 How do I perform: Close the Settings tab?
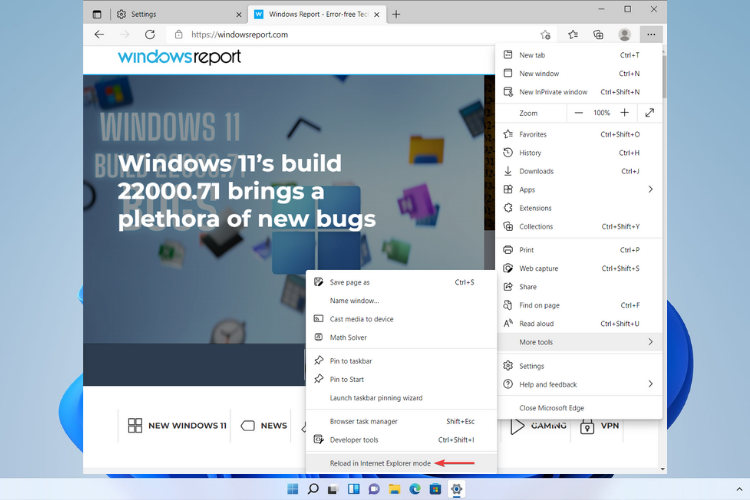pos(239,15)
